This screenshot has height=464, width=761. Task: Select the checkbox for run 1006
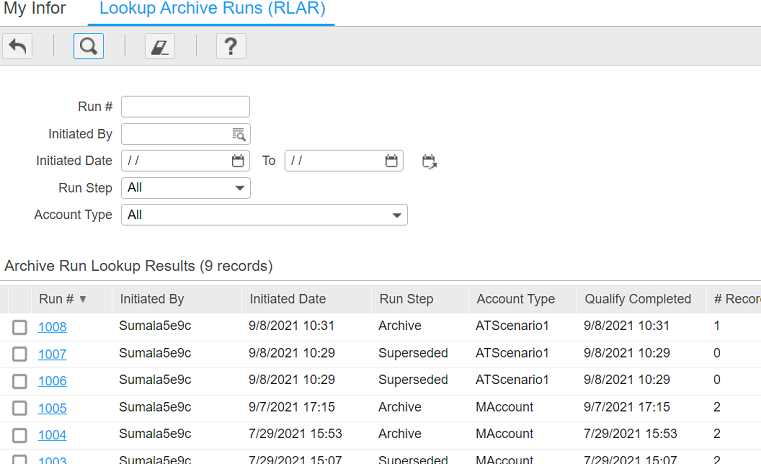tap(20, 381)
